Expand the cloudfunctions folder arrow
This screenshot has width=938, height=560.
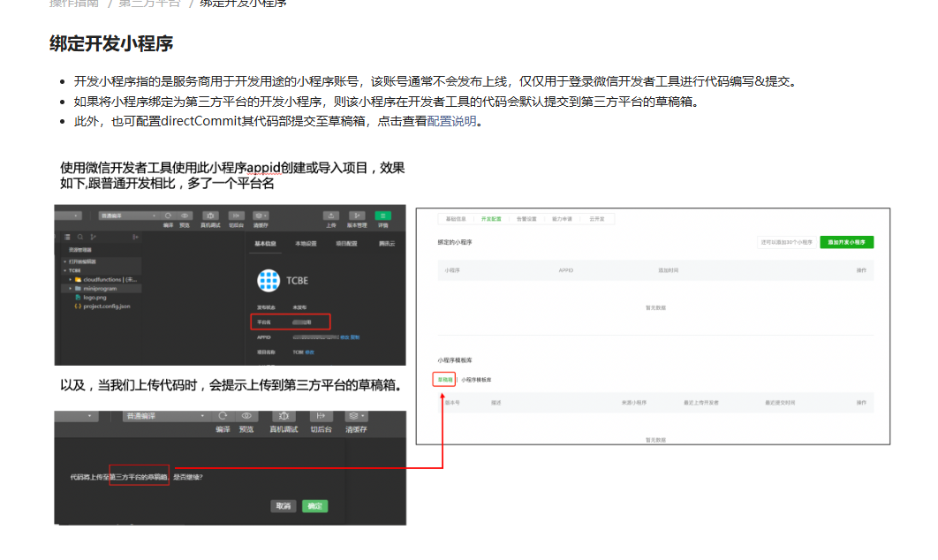click(70, 279)
